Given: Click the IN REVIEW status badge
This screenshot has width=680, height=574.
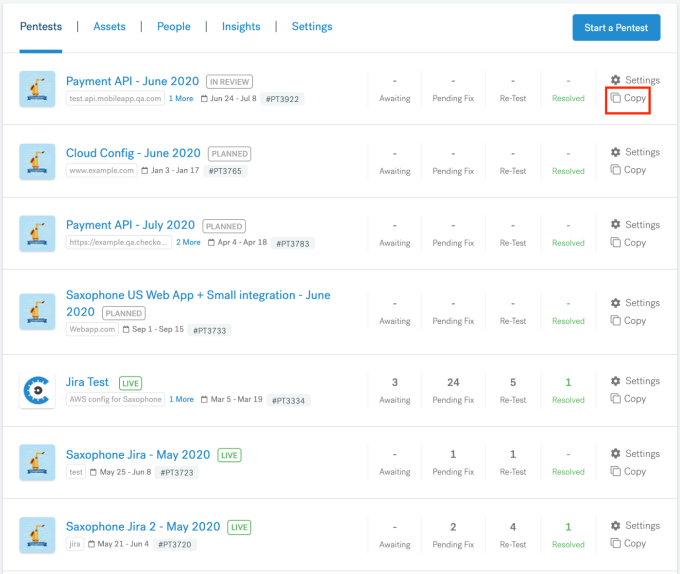Looking at the screenshot, I should coord(229,82).
